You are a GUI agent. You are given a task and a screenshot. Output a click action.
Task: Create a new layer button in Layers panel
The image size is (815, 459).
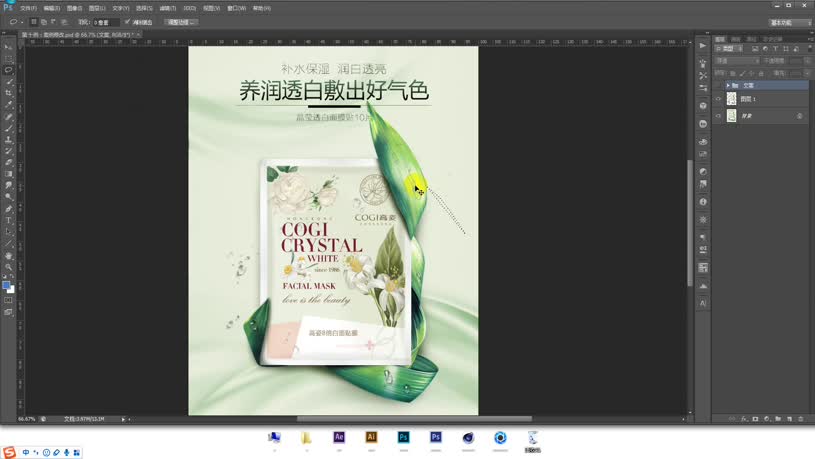pos(790,418)
